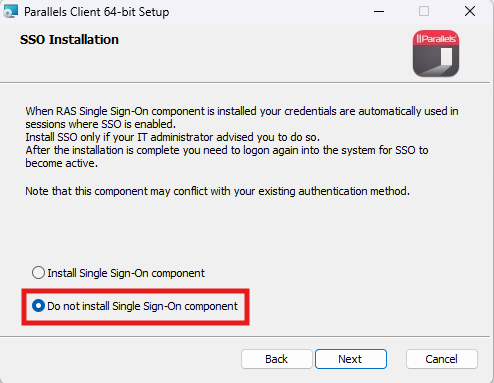Minimize the setup window
Image resolution: width=494 pixels, height=383 pixels.
point(379,12)
